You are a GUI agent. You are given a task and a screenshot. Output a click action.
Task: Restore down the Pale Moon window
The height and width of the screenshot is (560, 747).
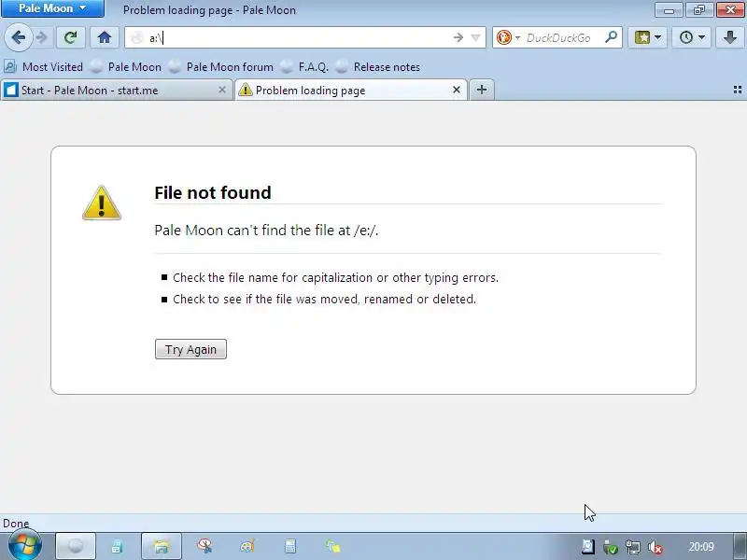click(x=698, y=9)
